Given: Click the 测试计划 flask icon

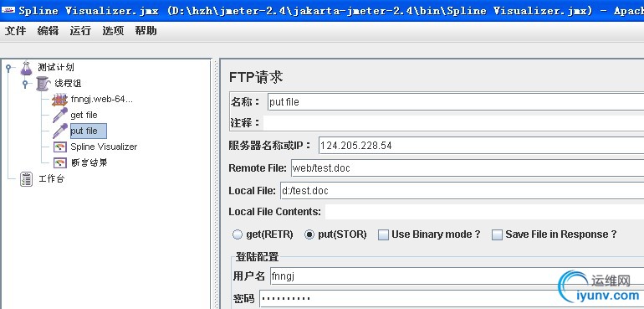Looking at the screenshot, I should point(26,68).
